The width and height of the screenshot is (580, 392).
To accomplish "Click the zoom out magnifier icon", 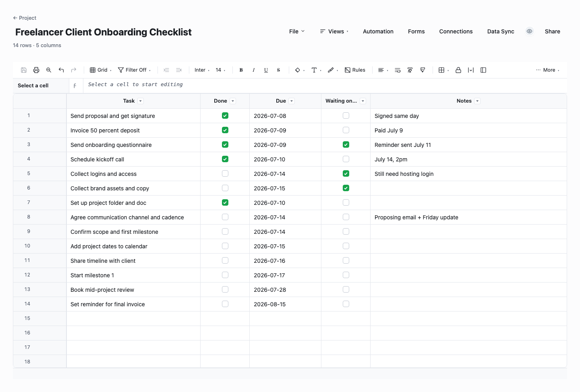I will point(49,70).
